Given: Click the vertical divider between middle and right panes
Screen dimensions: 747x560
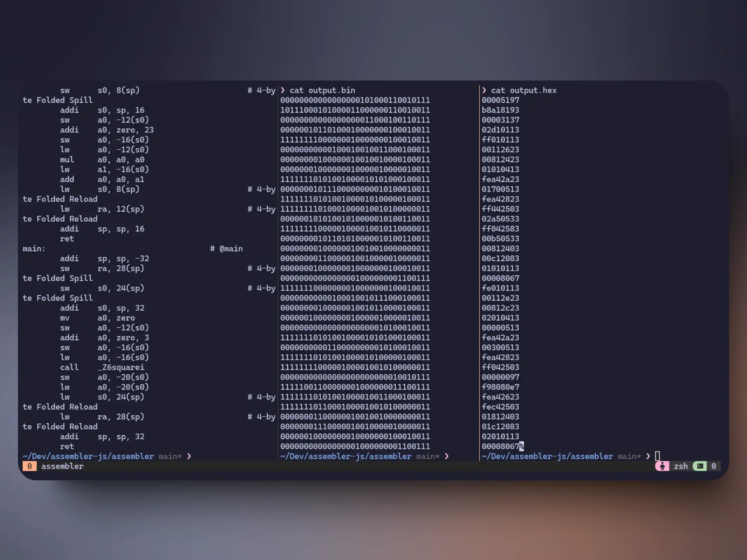Looking at the screenshot, I should pyautogui.click(x=479, y=272).
